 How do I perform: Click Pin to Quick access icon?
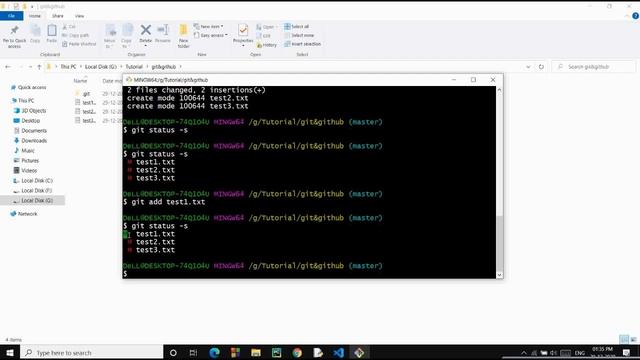(14, 36)
